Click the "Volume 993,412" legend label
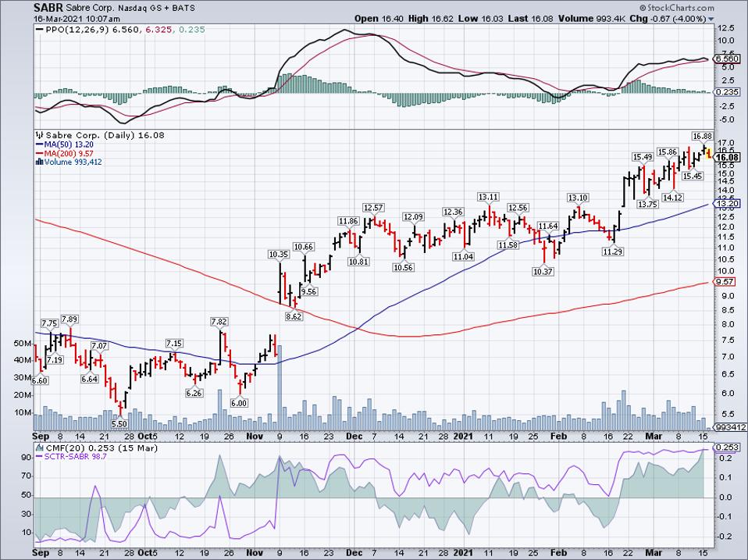 pyautogui.click(x=73, y=162)
